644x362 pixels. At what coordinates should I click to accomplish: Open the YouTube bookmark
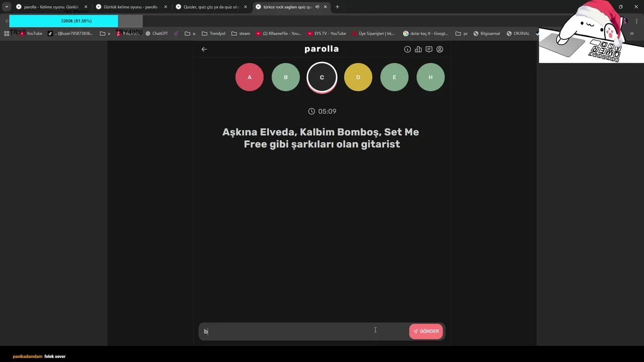pos(31,33)
